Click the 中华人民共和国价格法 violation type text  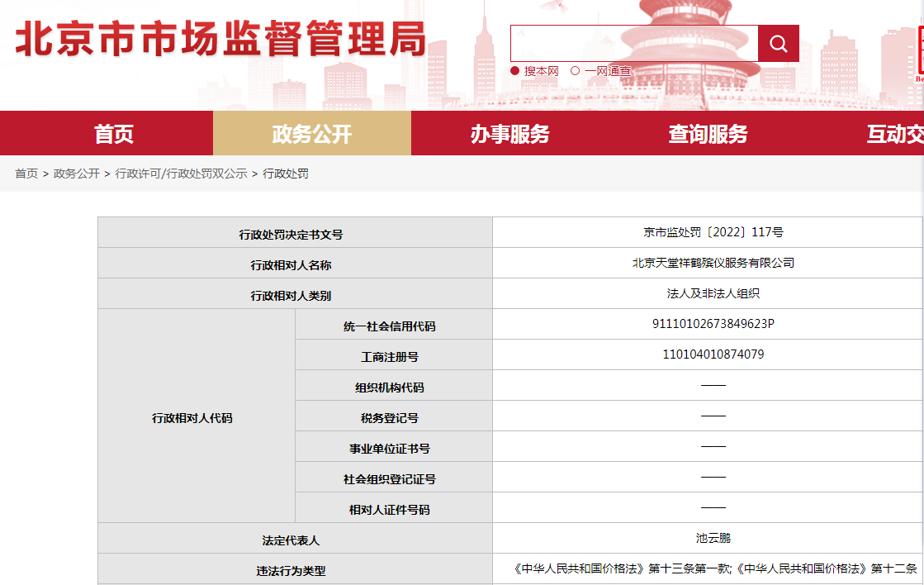(714, 568)
